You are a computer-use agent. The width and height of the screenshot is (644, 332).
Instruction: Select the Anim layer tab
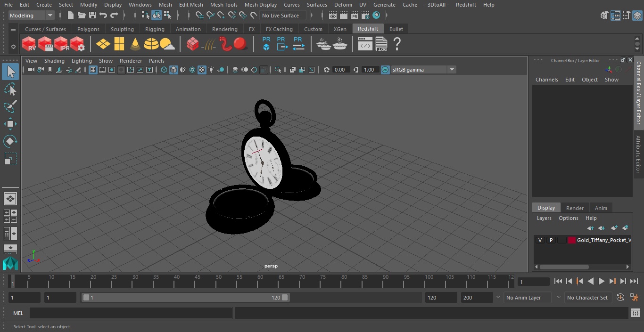(601, 208)
